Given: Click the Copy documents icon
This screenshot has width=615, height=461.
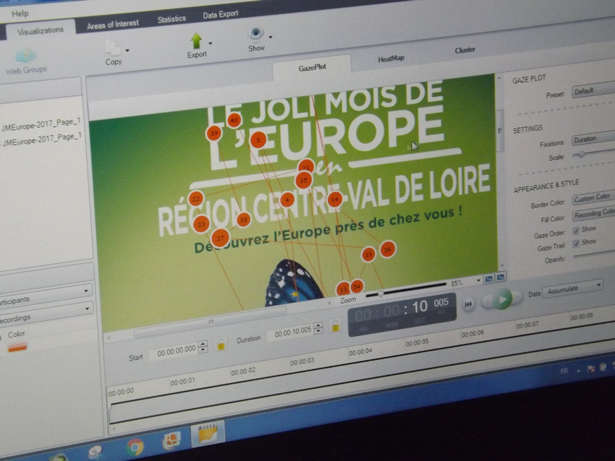Looking at the screenshot, I should [x=113, y=48].
